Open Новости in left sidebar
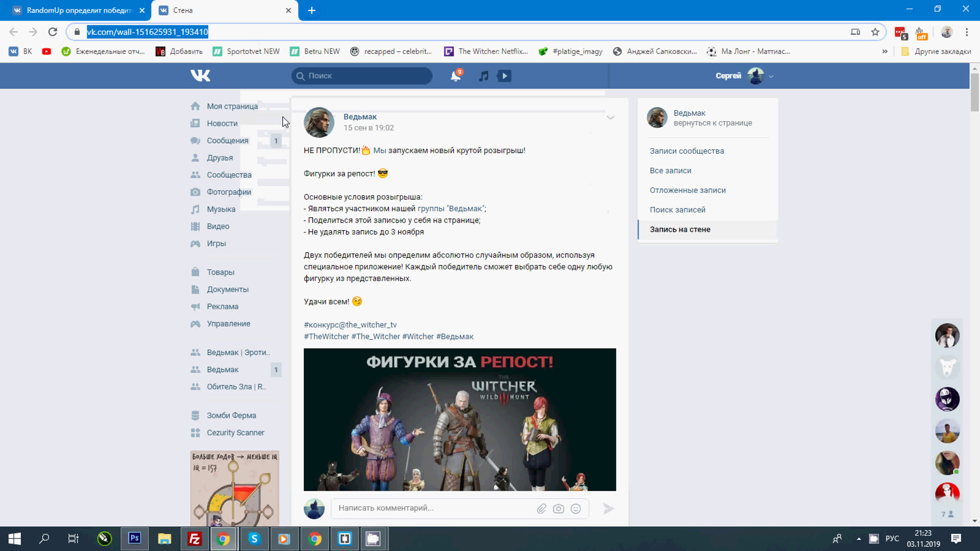 pos(222,124)
